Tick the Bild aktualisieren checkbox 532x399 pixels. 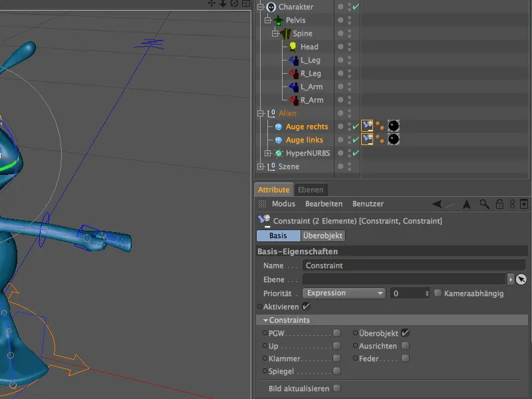(337, 388)
